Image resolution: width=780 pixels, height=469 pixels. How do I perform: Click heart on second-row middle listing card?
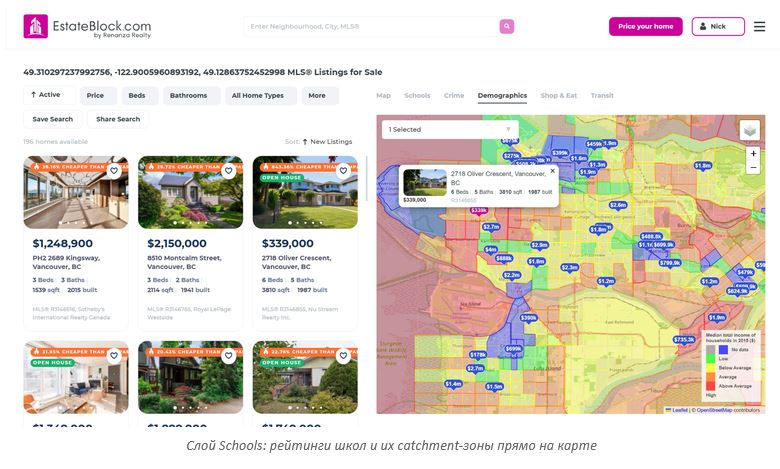[228, 356]
